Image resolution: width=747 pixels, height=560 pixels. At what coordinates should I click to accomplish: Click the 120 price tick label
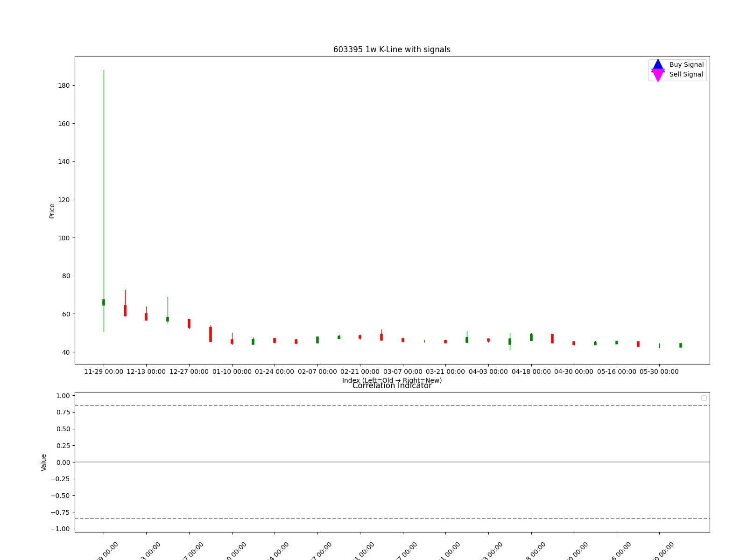point(64,200)
